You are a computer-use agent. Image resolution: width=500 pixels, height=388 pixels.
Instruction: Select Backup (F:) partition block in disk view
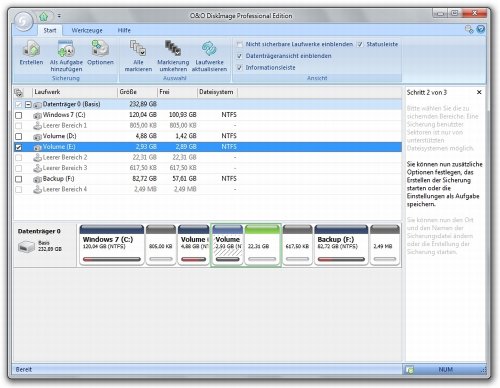tap(341, 245)
